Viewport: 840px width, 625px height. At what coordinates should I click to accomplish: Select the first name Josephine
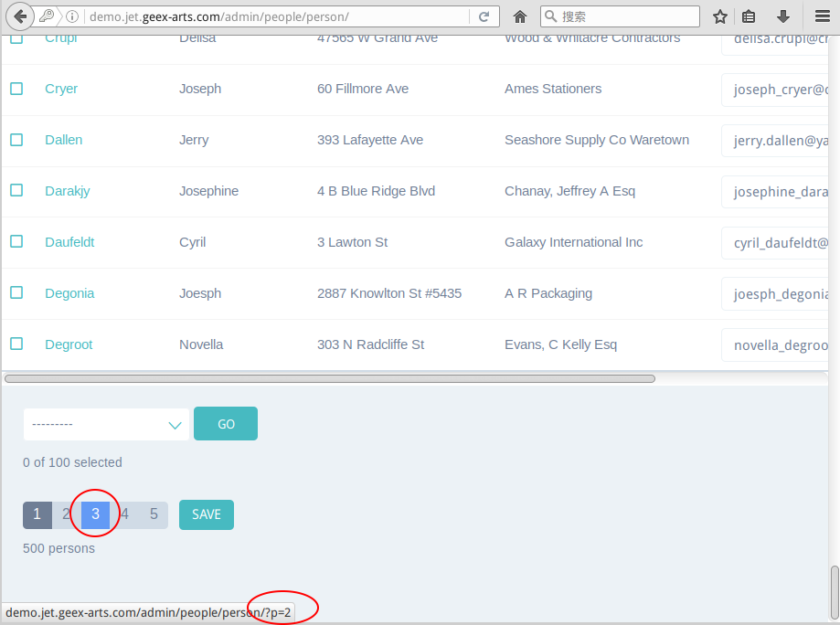209,191
